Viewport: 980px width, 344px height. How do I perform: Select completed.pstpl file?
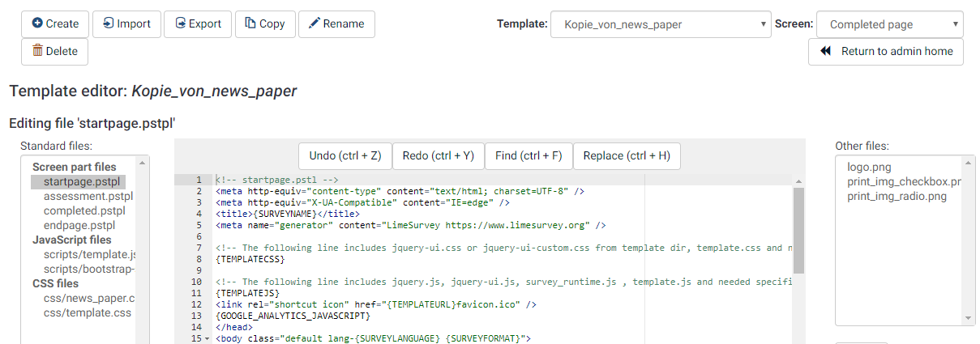(84, 211)
